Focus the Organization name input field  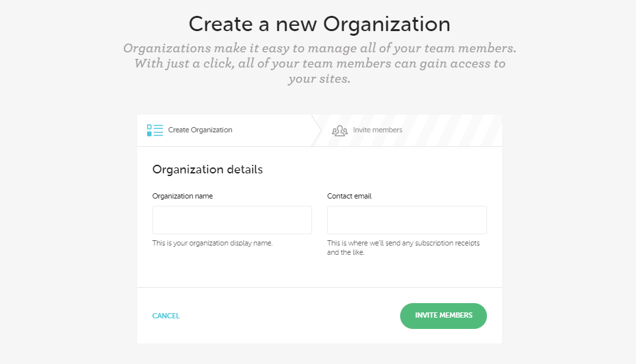(232, 220)
